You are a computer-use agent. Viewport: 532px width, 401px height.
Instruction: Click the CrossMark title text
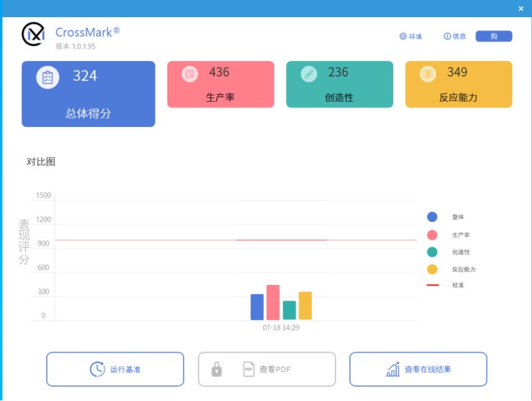click(87, 32)
